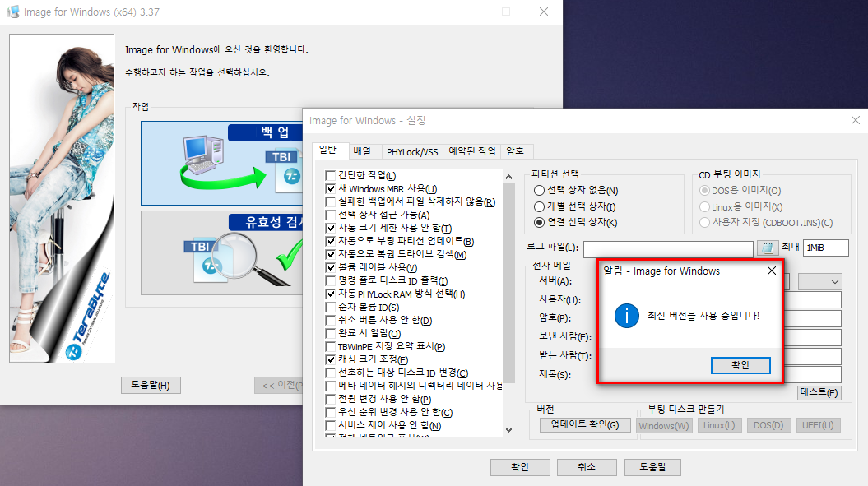Enable 전원 변경 사용 안 함(P)
This screenshot has width=868, height=486.
coord(331,399)
